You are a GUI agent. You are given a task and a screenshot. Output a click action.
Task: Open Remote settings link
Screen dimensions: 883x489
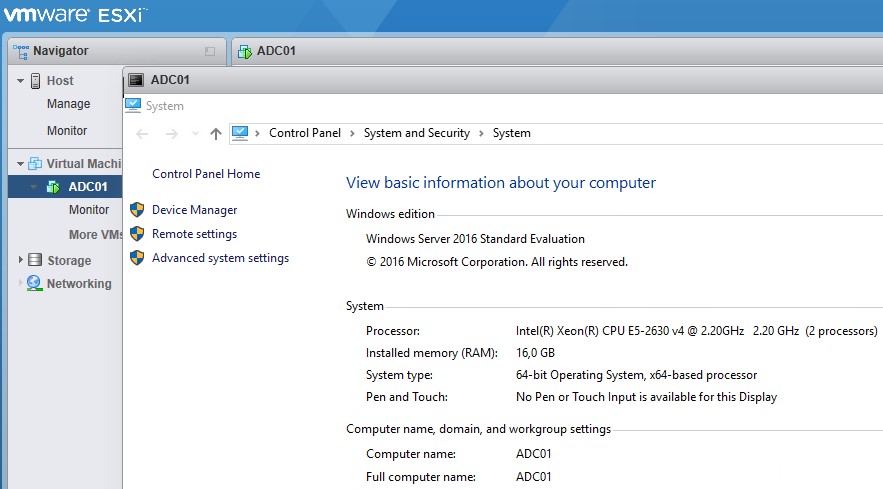(194, 234)
